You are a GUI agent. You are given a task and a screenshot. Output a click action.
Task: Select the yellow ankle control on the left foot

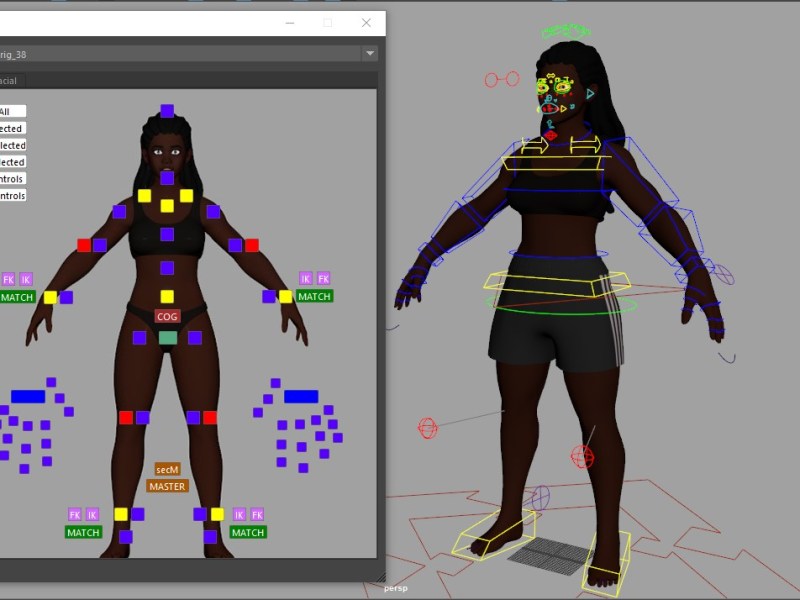[122, 512]
